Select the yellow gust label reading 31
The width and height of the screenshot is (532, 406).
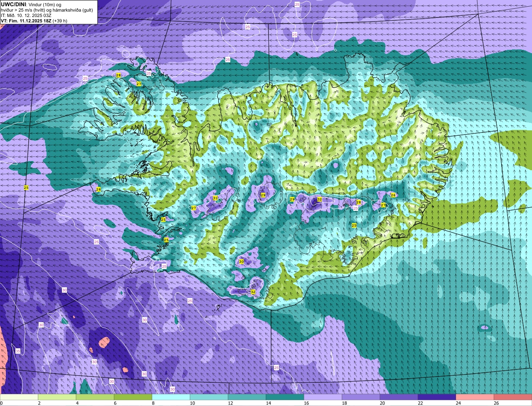215,198
